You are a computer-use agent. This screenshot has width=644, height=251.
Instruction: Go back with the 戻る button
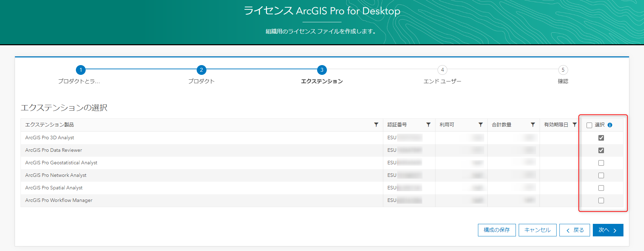coord(575,230)
